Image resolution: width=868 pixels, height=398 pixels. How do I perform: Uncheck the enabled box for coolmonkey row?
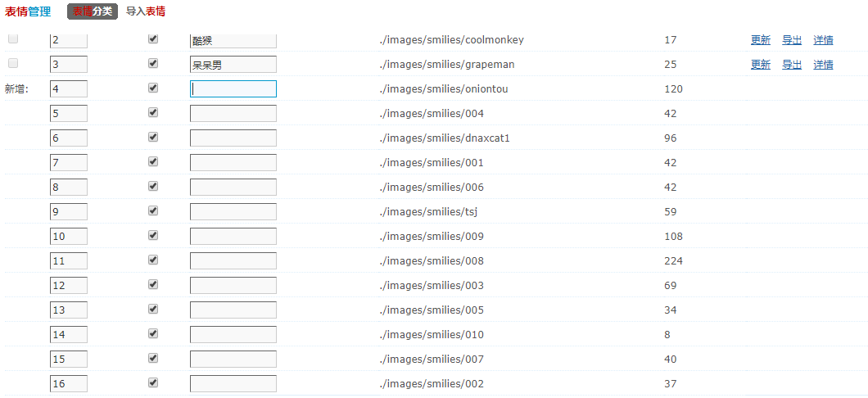click(153, 38)
